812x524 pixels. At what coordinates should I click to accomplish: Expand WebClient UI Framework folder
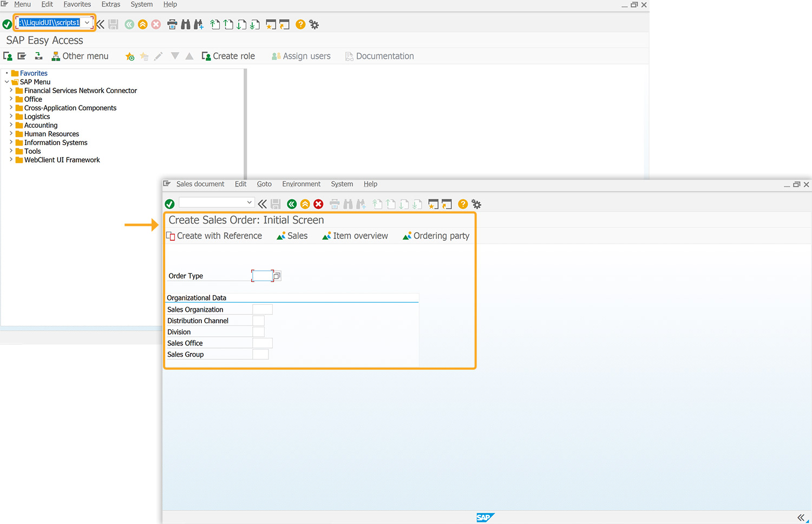pyautogui.click(x=11, y=160)
